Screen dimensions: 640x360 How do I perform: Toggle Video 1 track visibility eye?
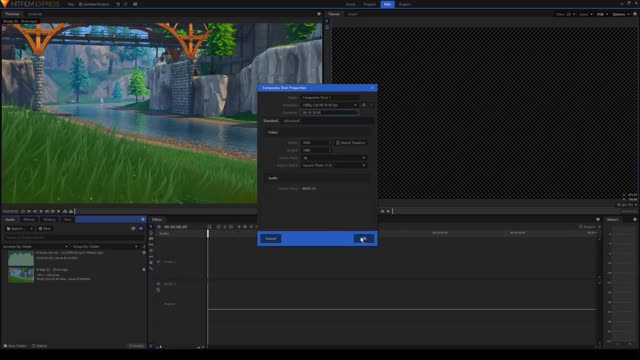158,262
